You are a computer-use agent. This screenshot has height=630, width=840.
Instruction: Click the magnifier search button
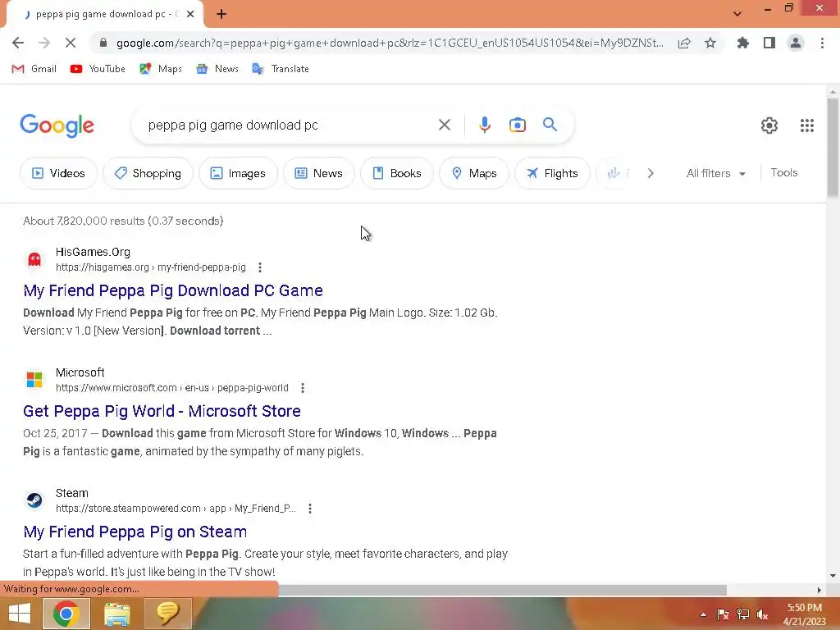point(550,125)
